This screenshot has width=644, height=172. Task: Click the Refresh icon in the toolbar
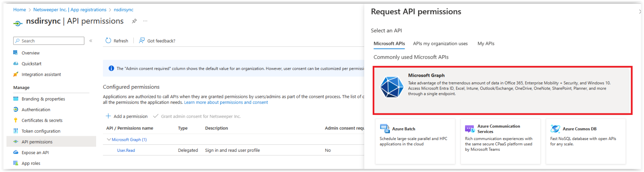(108, 40)
